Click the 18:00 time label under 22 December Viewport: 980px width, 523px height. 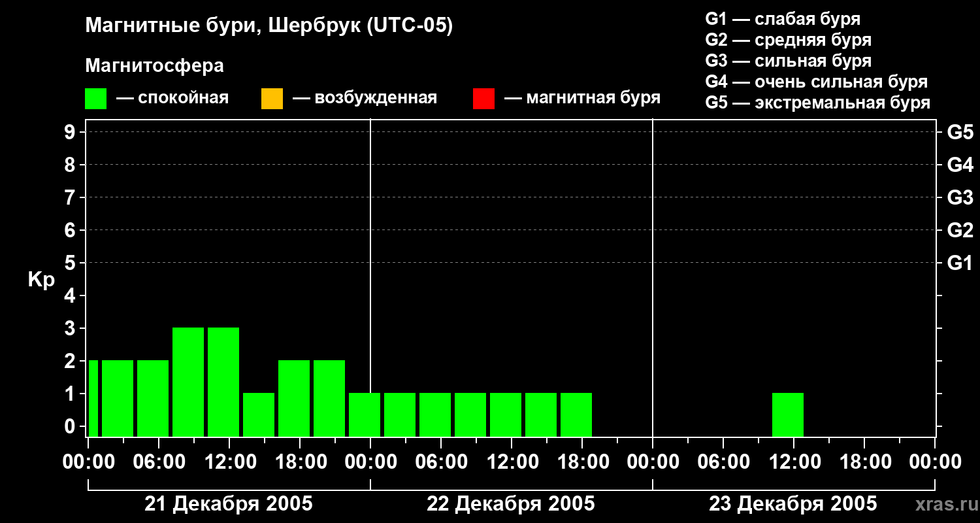[x=582, y=462]
